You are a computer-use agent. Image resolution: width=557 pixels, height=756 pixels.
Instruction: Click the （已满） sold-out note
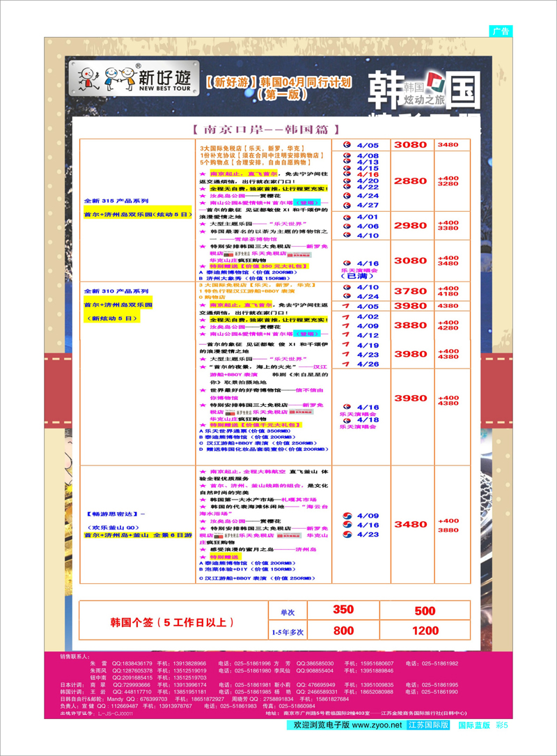click(357, 276)
